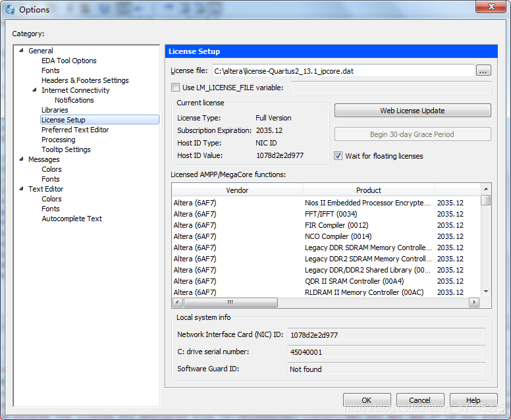Select Legacy DDR2 SDRAM Memory Controller row
The height and width of the screenshot is (420, 511).
(x=326, y=259)
